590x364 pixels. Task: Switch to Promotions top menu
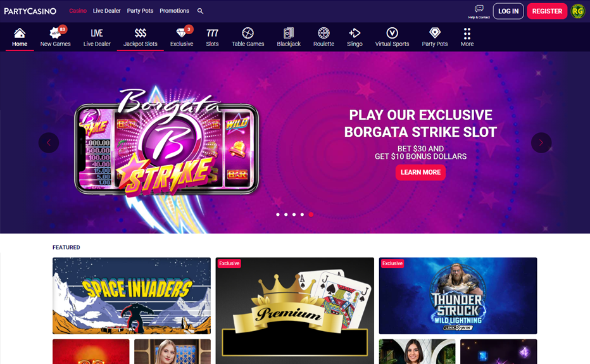(x=174, y=11)
